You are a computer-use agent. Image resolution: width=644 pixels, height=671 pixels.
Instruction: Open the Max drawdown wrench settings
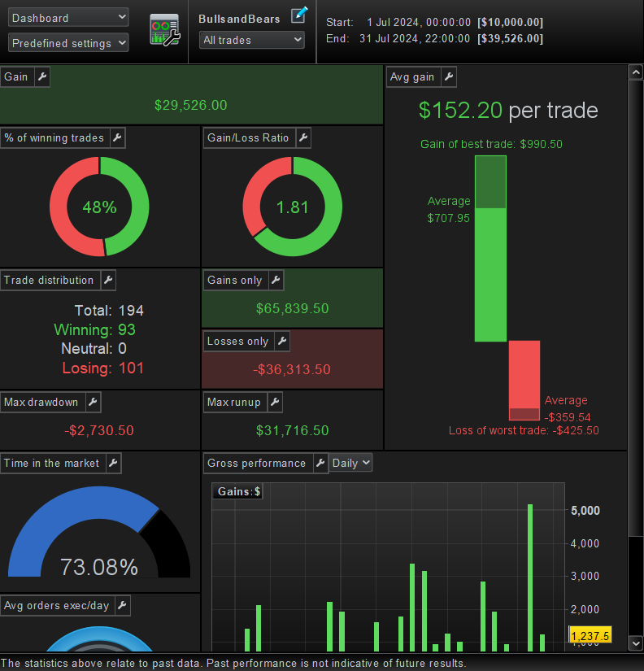coord(93,403)
